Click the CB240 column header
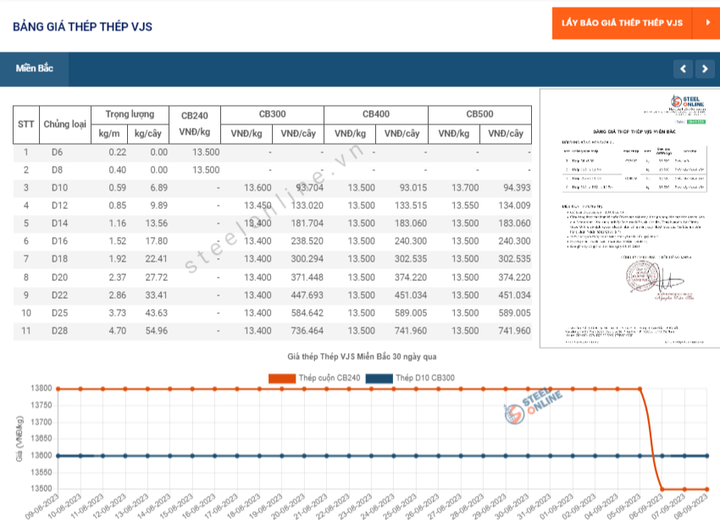This screenshot has height=529, width=720. 195,124
